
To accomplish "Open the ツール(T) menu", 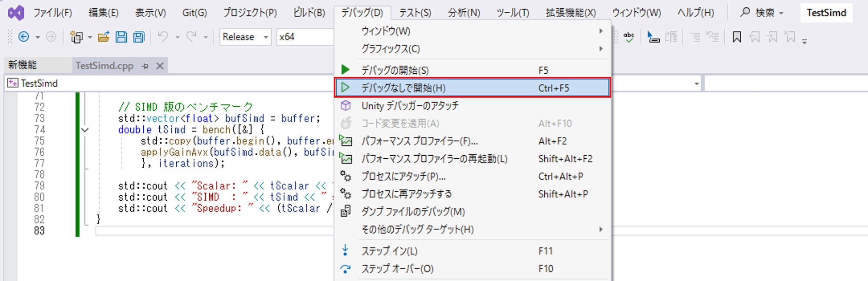I will 513,13.
